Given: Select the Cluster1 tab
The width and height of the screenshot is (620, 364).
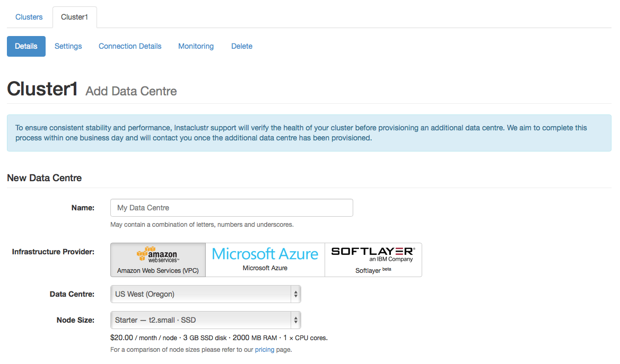Looking at the screenshot, I should (74, 17).
